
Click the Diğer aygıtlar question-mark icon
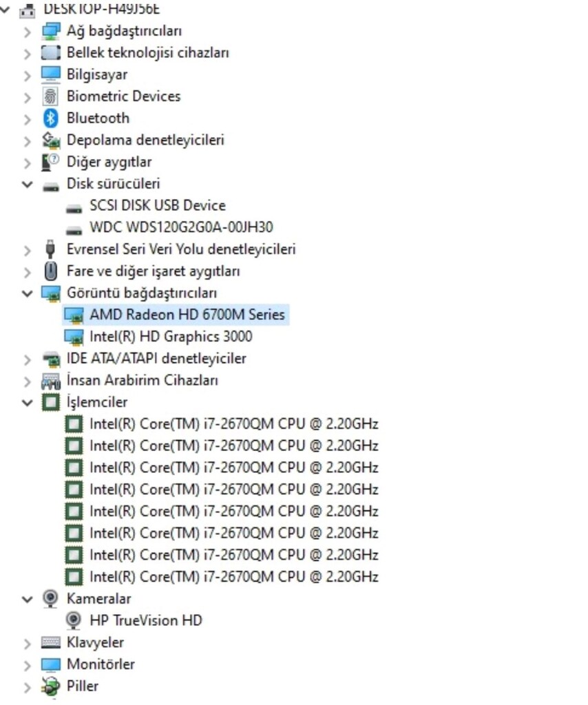tap(50, 162)
